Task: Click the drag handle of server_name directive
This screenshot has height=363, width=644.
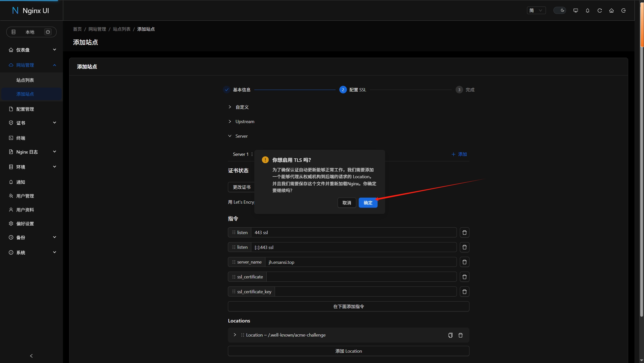Action: pyautogui.click(x=234, y=262)
